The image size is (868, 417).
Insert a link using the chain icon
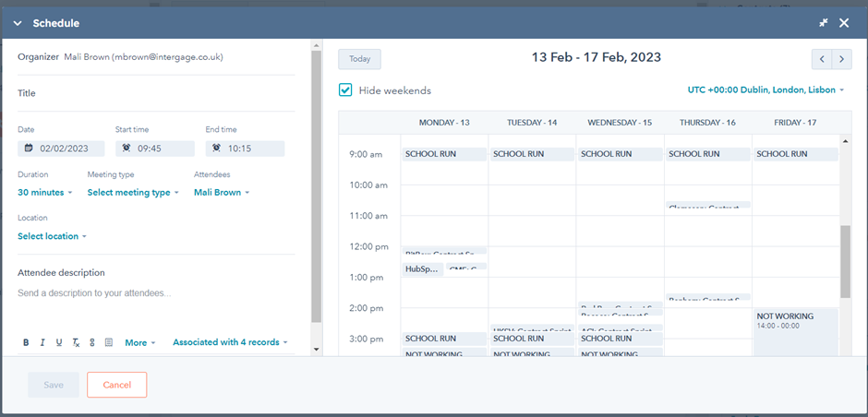(92, 343)
